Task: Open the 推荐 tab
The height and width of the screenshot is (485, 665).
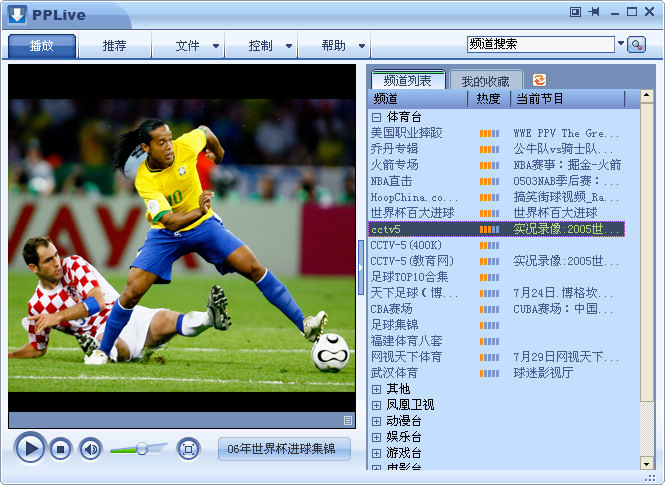Action: coord(114,45)
